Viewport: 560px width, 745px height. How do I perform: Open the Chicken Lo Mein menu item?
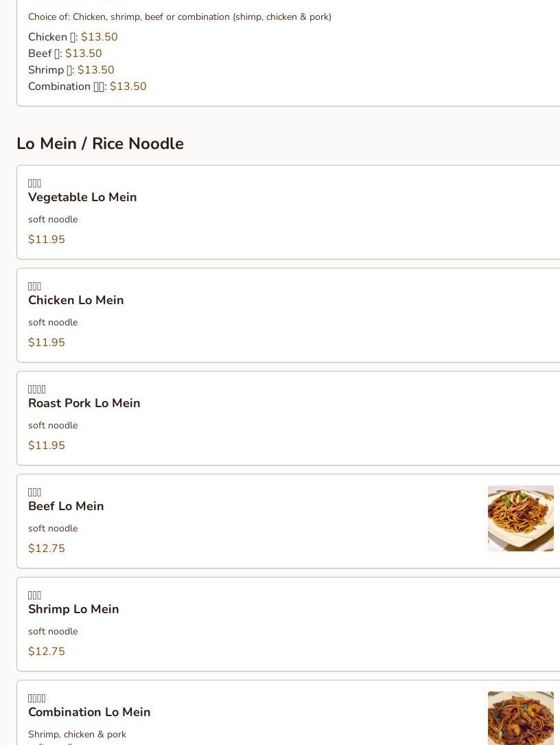coord(76,300)
